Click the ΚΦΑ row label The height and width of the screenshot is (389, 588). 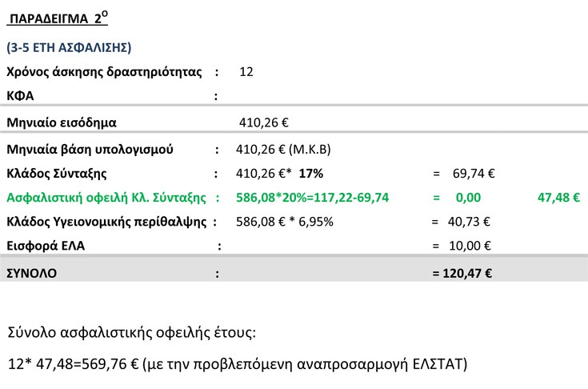coord(22,96)
